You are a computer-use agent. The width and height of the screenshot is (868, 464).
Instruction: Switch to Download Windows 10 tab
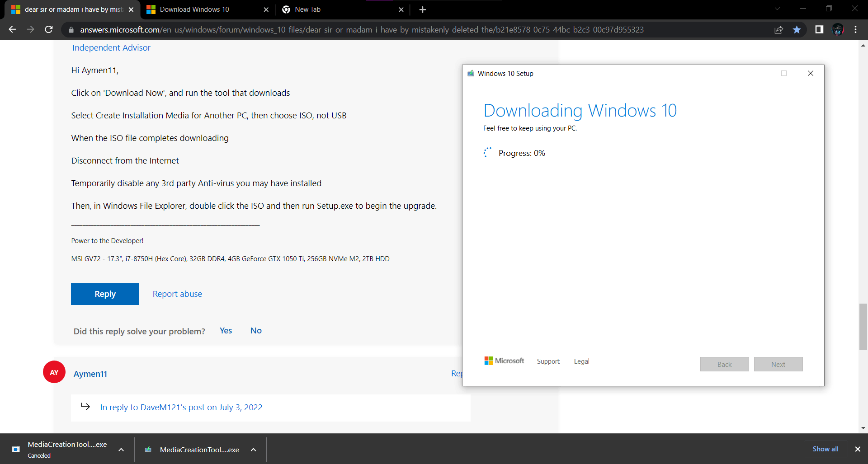coord(208,9)
